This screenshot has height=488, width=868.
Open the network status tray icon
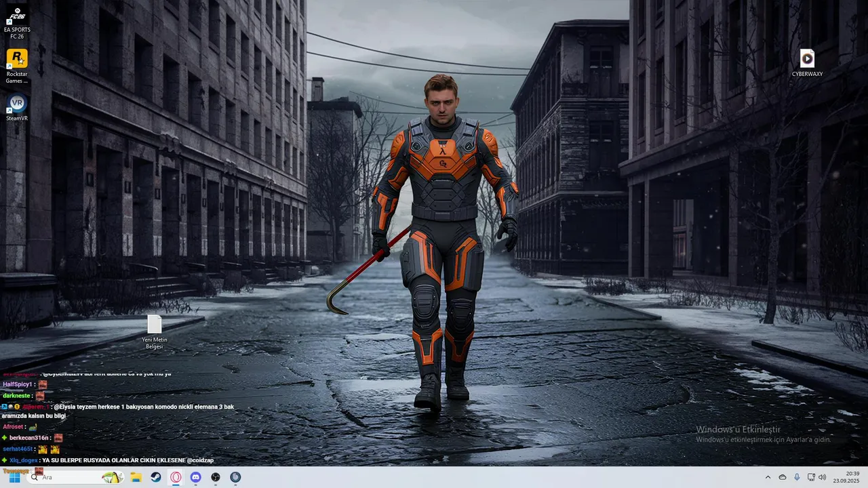point(811,477)
